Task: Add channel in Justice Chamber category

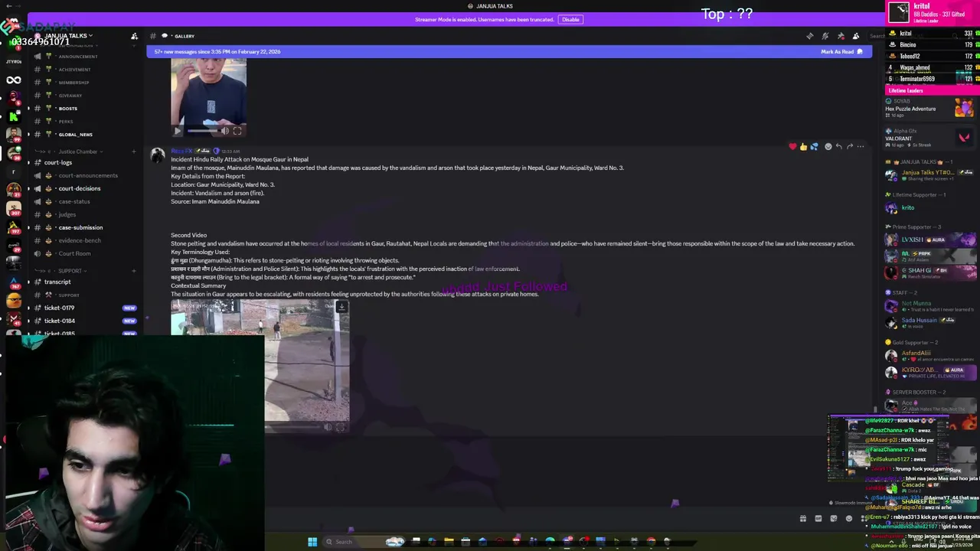Action: point(134,152)
